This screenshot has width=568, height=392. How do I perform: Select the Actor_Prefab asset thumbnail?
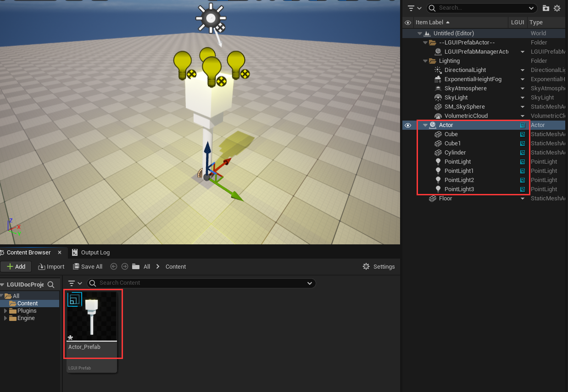[x=92, y=316]
